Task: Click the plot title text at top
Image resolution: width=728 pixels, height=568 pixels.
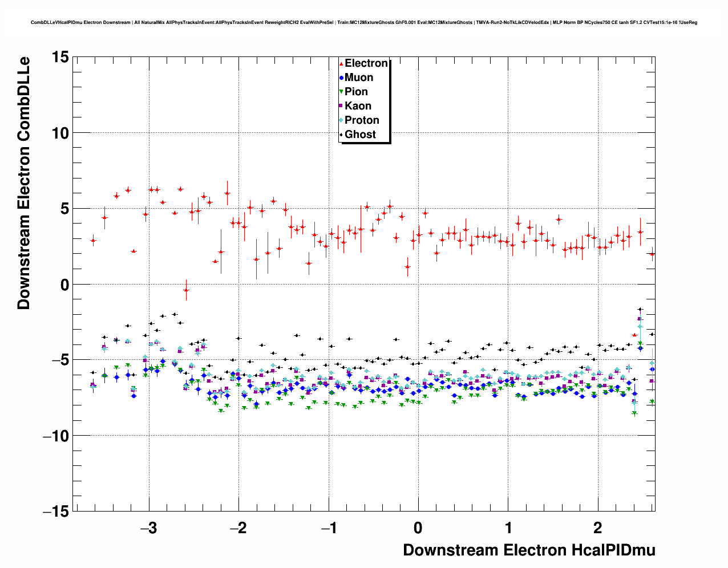Action: (364, 22)
